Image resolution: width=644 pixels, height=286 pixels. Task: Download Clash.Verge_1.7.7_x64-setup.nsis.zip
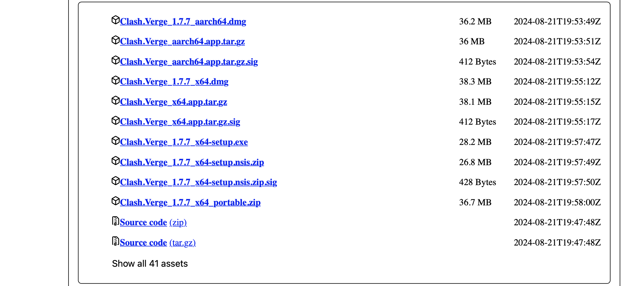click(x=192, y=162)
